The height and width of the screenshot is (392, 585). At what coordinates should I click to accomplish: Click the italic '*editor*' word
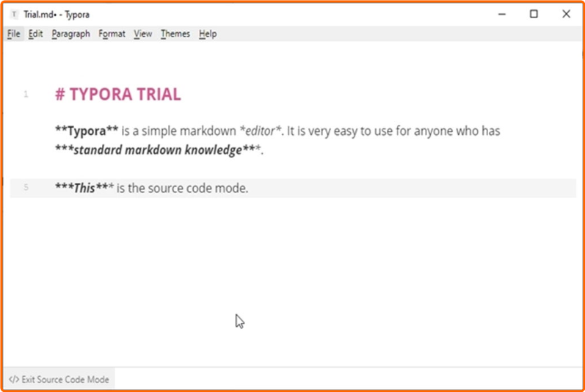tap(261, 131)
